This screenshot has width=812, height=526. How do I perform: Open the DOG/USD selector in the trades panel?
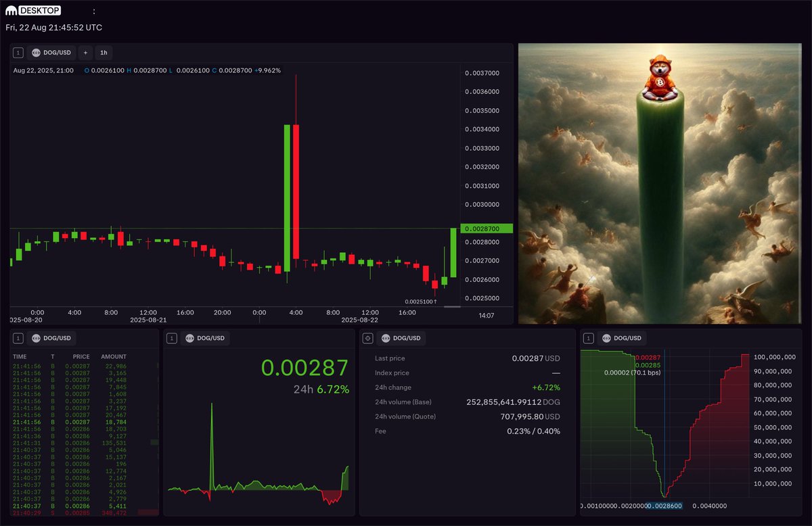tap(57, 338)
